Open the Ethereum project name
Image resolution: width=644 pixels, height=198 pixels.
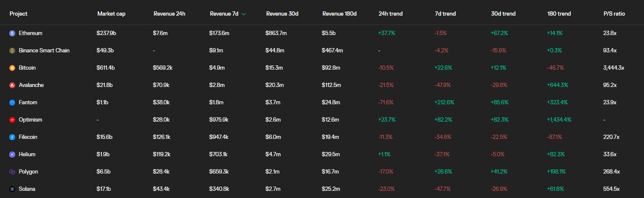[x=30, y=33]
